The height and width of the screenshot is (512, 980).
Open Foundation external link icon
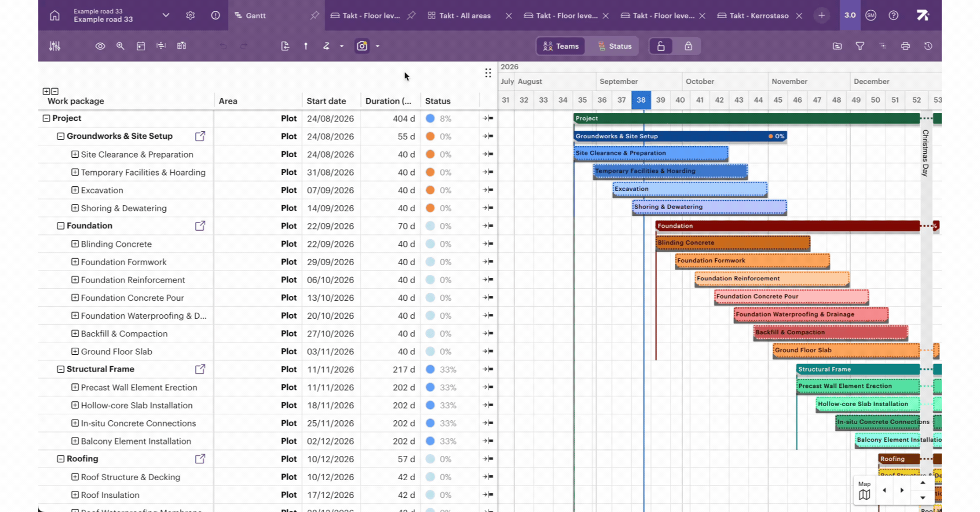[200, 226]
